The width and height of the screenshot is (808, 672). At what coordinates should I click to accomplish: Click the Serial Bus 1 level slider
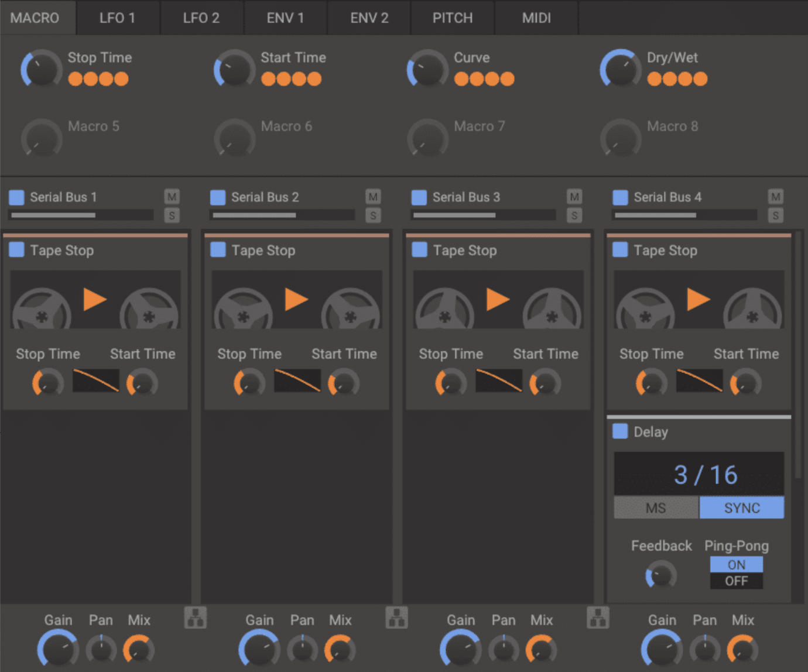click(x=82, y=215)
